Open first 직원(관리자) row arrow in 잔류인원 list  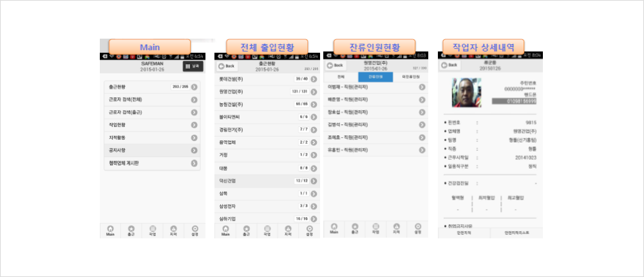coord(422,87)
